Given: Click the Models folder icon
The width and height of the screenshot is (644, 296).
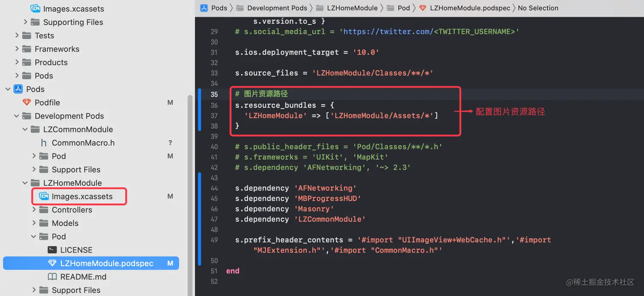Looking at the screenshot, I should click(x=43, y=223).
